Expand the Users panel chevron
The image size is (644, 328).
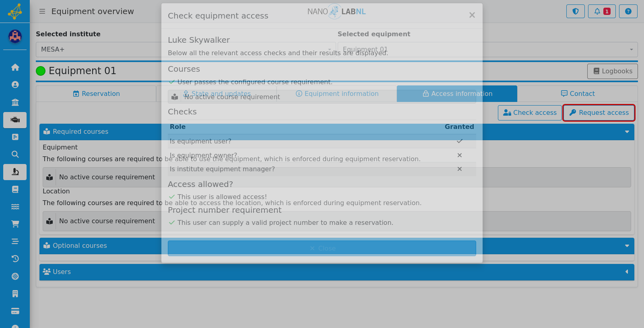point(627,272)
